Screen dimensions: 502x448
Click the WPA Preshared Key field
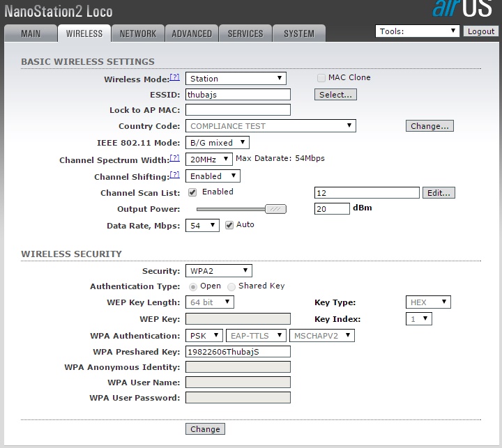point(238,352)
